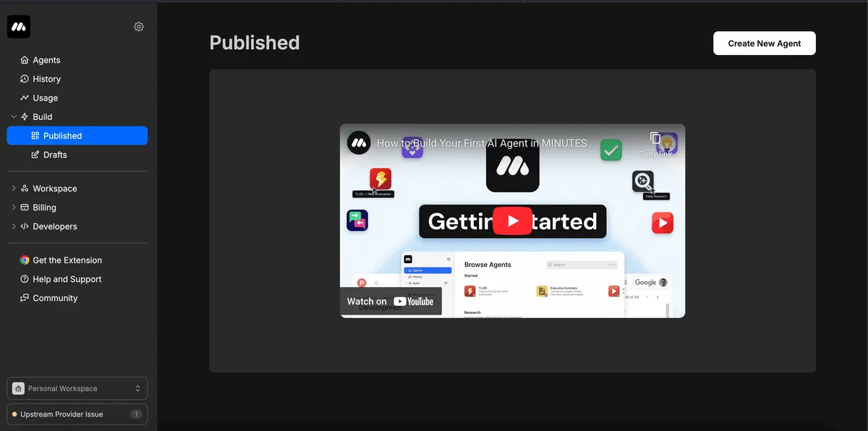Click the Community chat icon

point(25,298)
